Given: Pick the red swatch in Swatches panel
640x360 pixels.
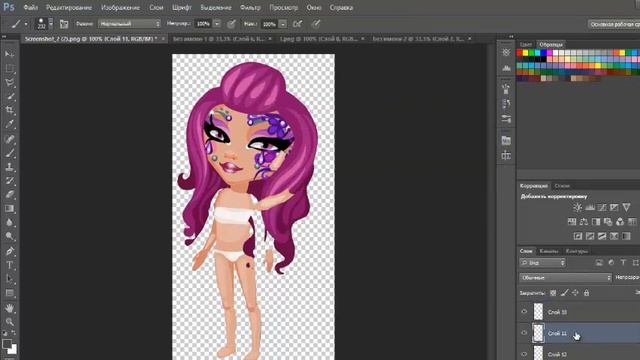Looking at the screenshot, I should [x=520, y=53].
